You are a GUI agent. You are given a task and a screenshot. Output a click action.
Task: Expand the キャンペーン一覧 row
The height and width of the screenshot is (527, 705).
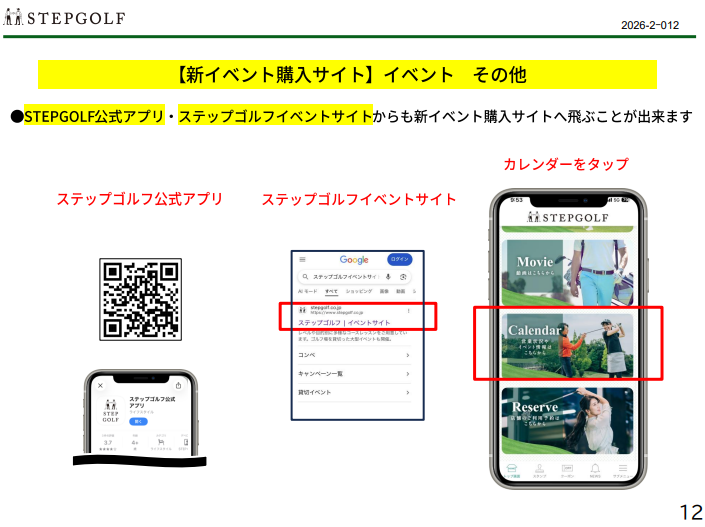pos(407,374)
